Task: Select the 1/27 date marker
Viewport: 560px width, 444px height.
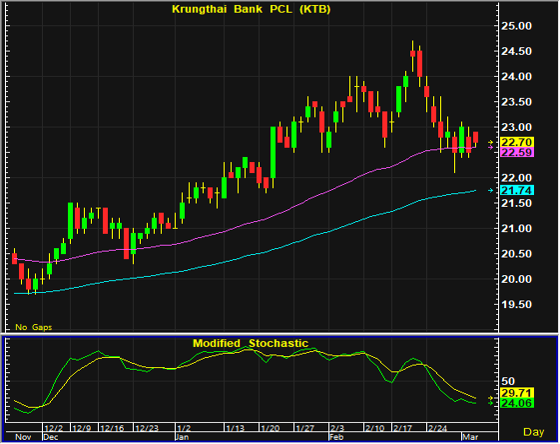Action: coord(305,428)
